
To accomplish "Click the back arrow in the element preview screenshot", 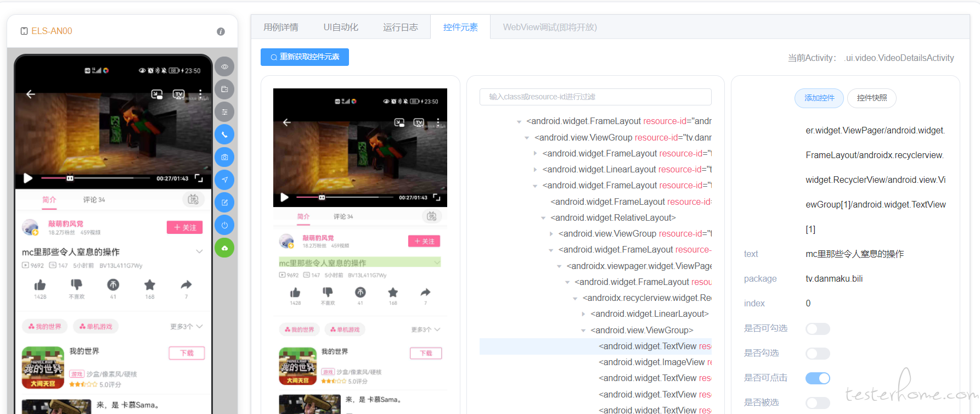I will click(x=286, y=122).
